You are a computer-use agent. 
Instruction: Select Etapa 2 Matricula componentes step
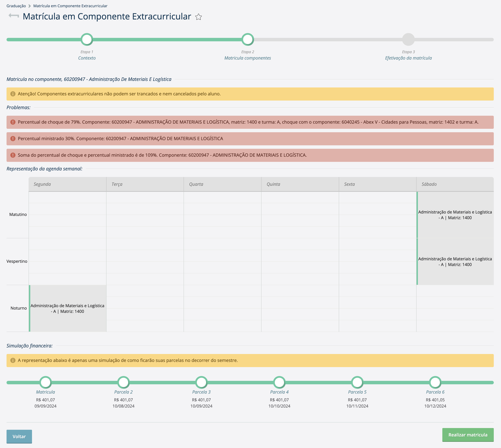tap(247, 39)
